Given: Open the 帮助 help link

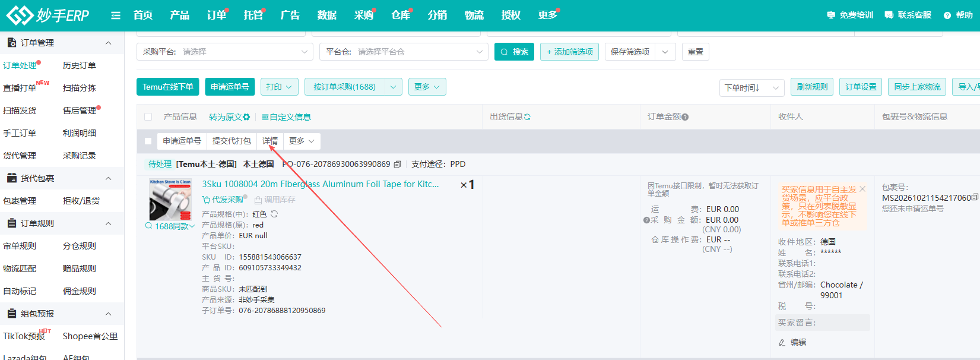Looking at the screenshot, I should pyautogui.click(x=958, y=15).
